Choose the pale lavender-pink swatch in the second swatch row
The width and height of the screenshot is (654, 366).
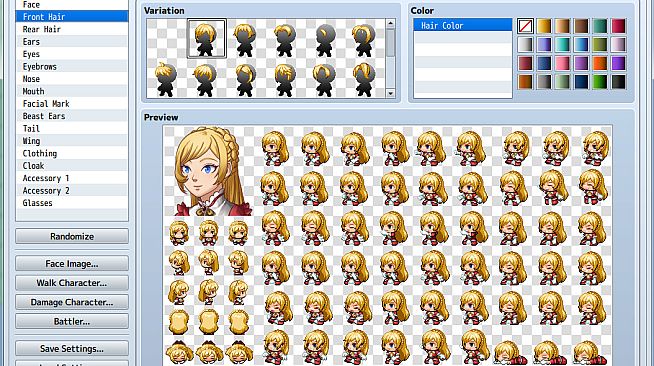[x=619, y=45]
